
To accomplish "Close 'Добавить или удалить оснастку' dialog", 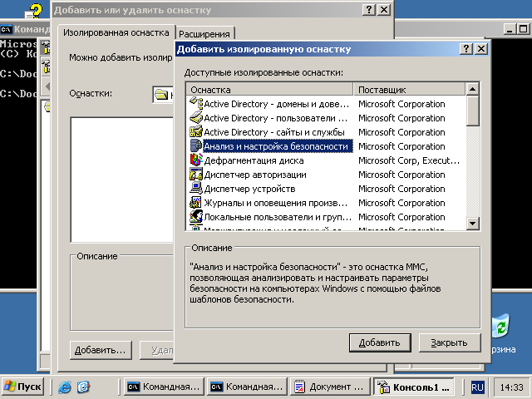I will click(384, 9).
